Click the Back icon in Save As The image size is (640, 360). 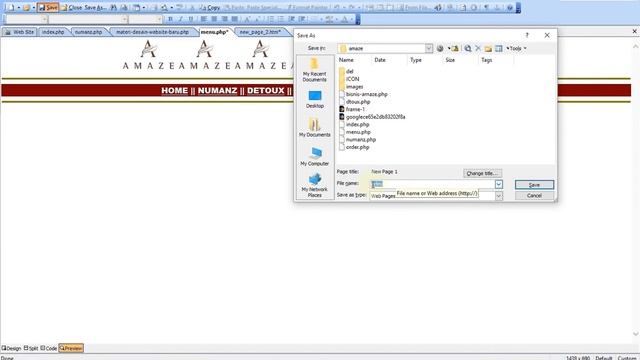(440, 48)
